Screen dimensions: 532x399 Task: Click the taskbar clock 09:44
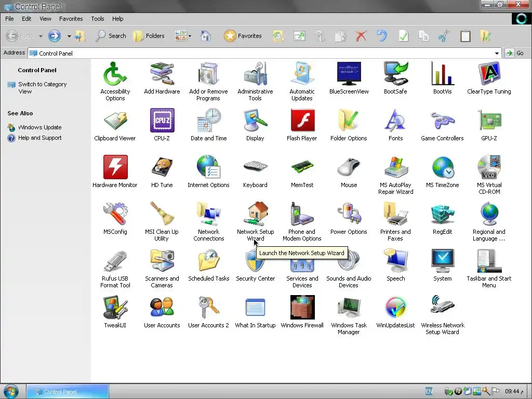[514, 392]
